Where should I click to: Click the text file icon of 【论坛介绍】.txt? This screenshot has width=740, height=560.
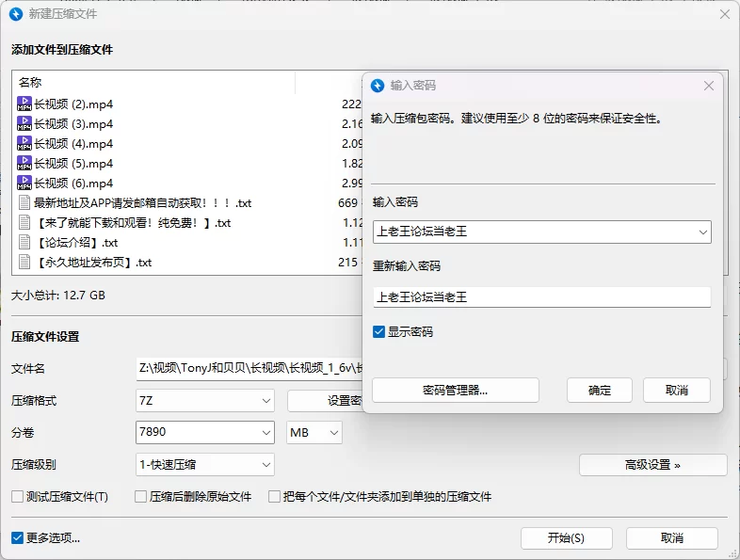(x=24, y=243)
